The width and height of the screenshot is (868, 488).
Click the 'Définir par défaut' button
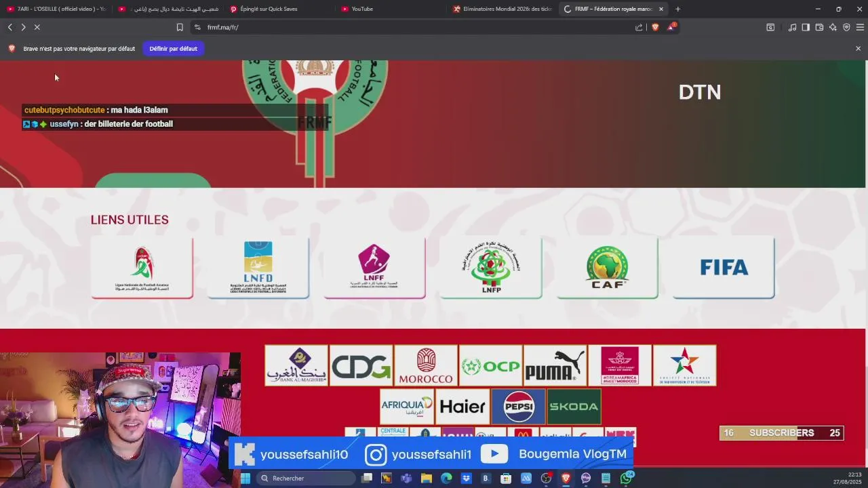pyautogui.click(x=173, y=49)
